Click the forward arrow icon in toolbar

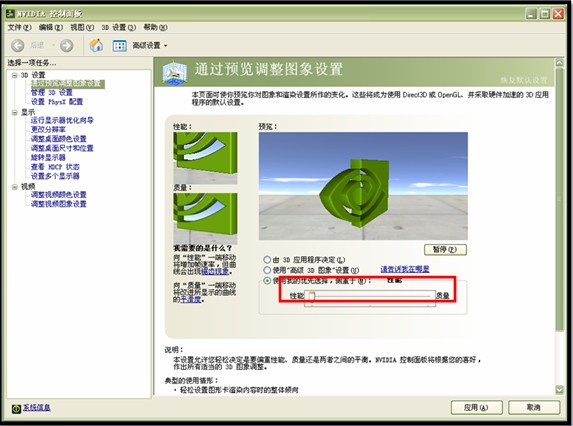[x=66, y=46]
